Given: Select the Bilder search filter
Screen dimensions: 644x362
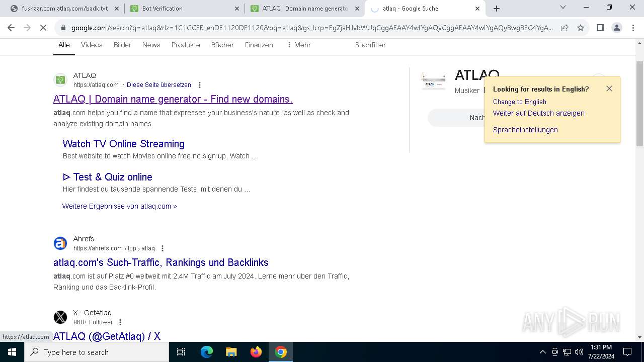Looking at the screenshot, I should click(122, 45).
